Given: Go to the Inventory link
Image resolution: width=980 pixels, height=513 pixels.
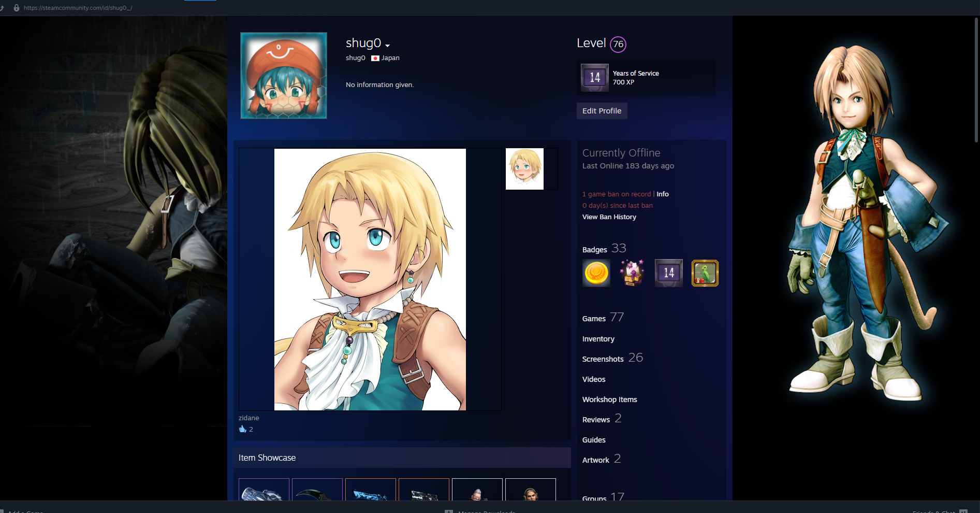Looking at the screenshot, I should [598, 339].
